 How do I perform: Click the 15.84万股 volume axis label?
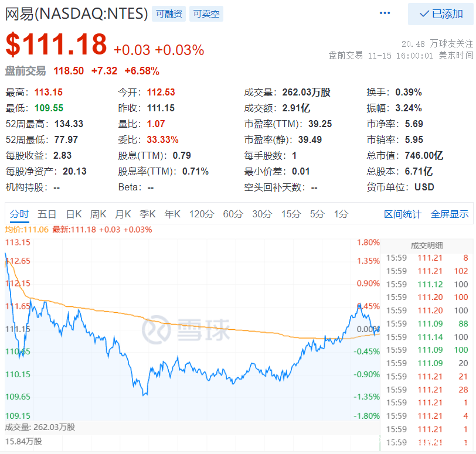[x=23, y=441]
